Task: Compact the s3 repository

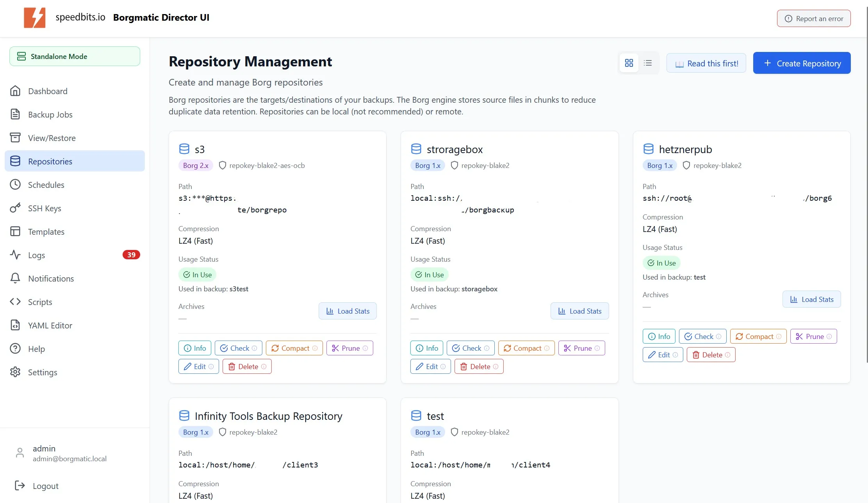Action: (x=294, y=348)
